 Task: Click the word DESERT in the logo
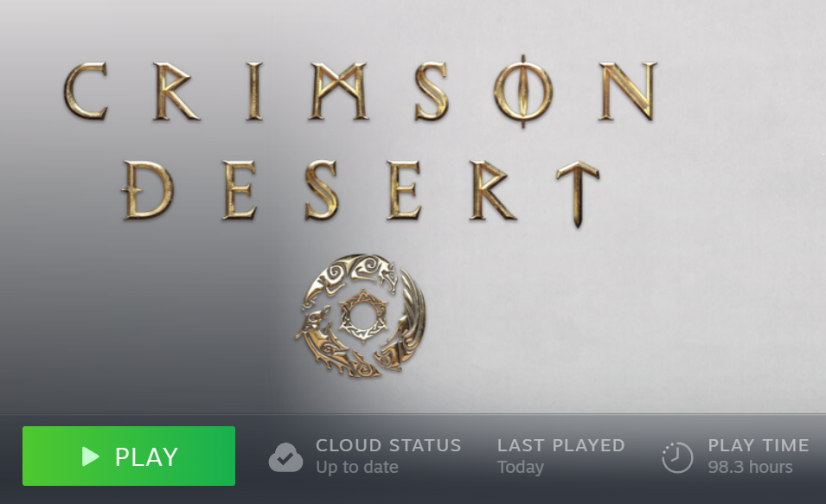361,192
